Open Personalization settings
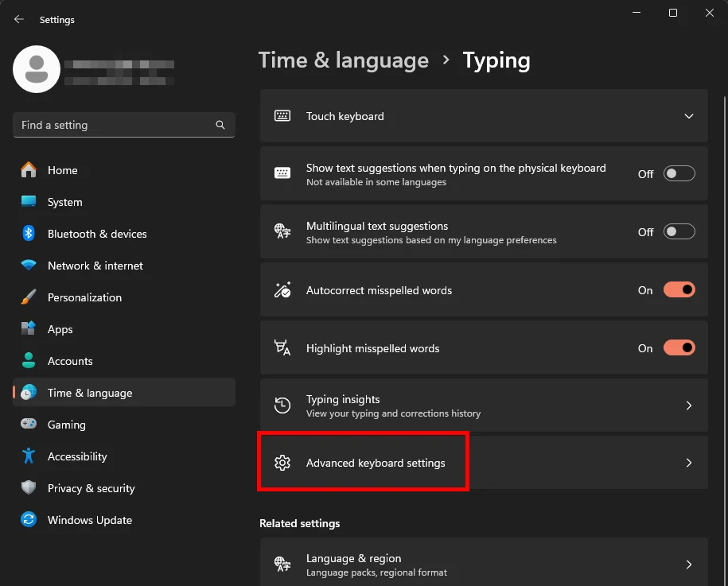The image size is (728, 586). pos(124,297)
